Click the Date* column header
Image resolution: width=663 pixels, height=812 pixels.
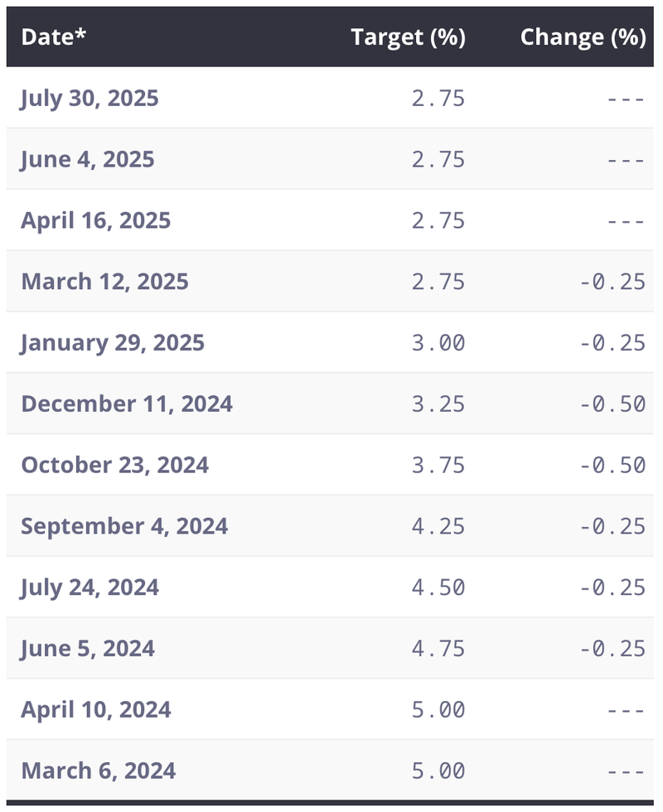53,36
